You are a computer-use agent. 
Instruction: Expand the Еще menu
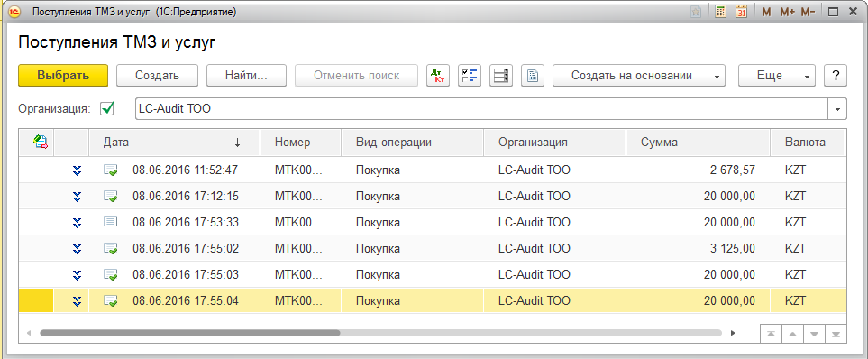click(777, 76)
